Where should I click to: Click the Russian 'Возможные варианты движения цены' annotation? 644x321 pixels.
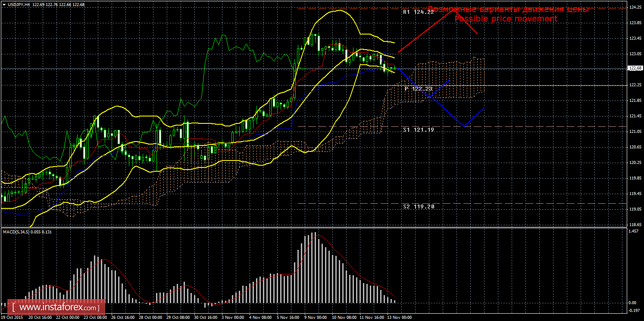pyautogui.click(x=508, y=9)
